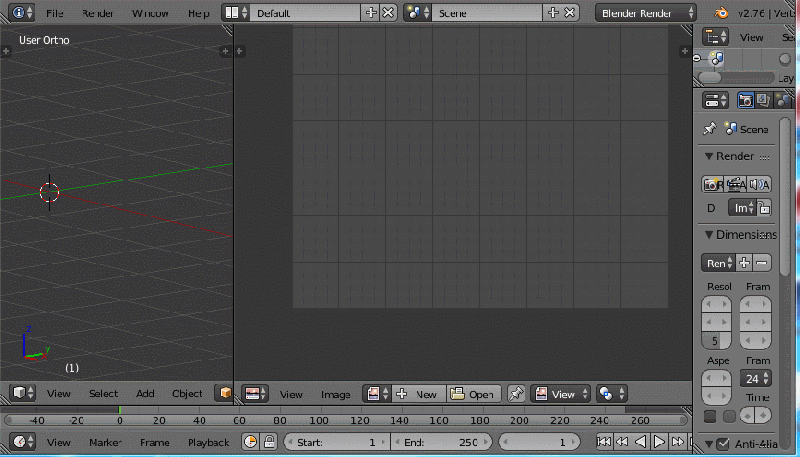Click the render Audio speaker button
This screenshot has height=457, width=800.
(759, 184)
